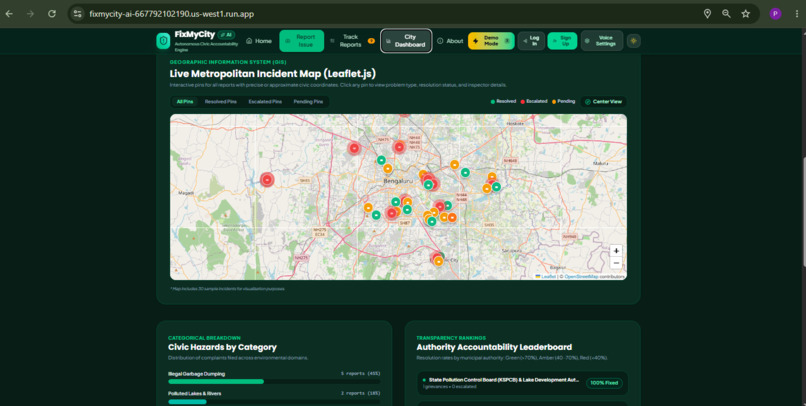Click the Polluted Lakes & Rivers progress bar
This screenshot has height=406, width=806.
(274, 401)
